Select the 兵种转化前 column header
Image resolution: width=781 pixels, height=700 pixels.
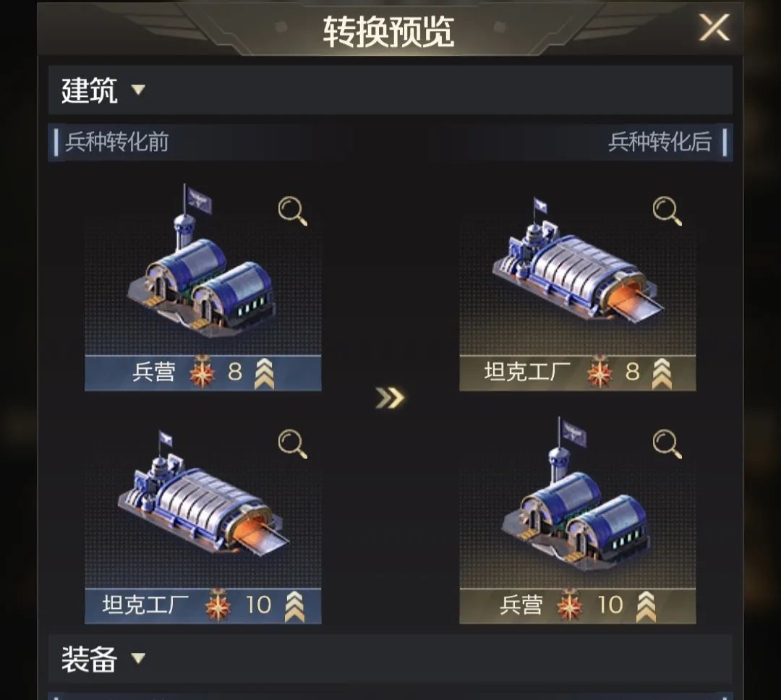[117, 142]
